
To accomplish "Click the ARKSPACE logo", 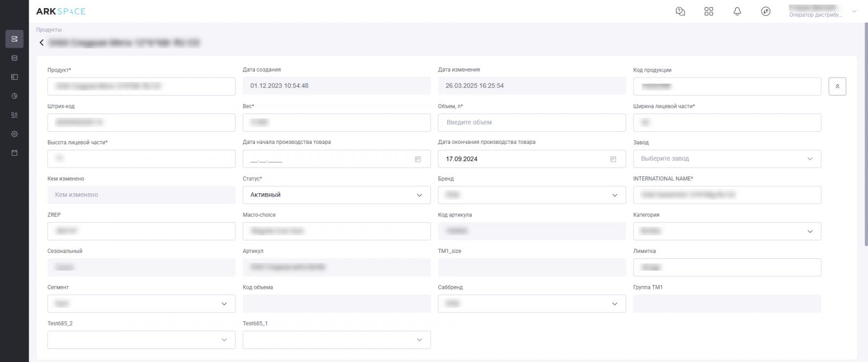I will click(x=61, y=11).
